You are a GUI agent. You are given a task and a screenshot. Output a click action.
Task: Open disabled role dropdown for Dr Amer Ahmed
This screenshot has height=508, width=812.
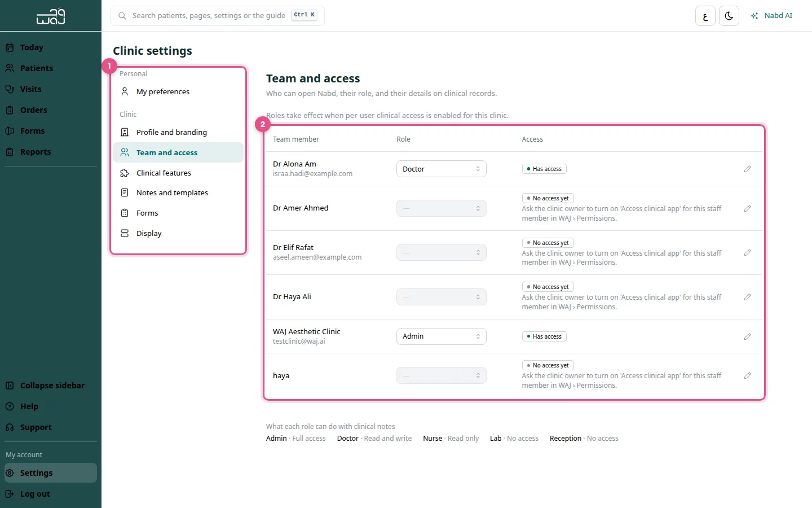coord(442,208)
